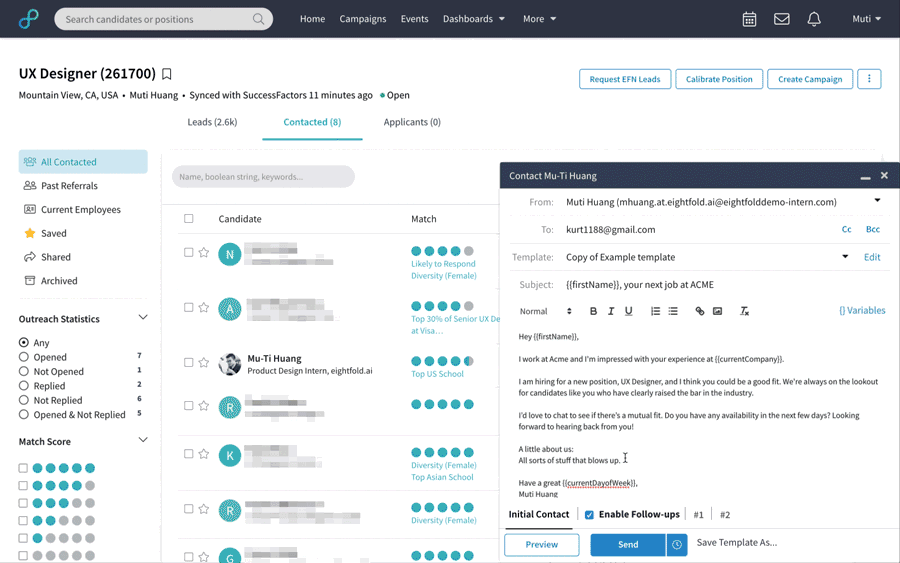The width and height of the screenshot is (900, 563).
Task: Select the All Contacted filter
Action: coord(83,162)
